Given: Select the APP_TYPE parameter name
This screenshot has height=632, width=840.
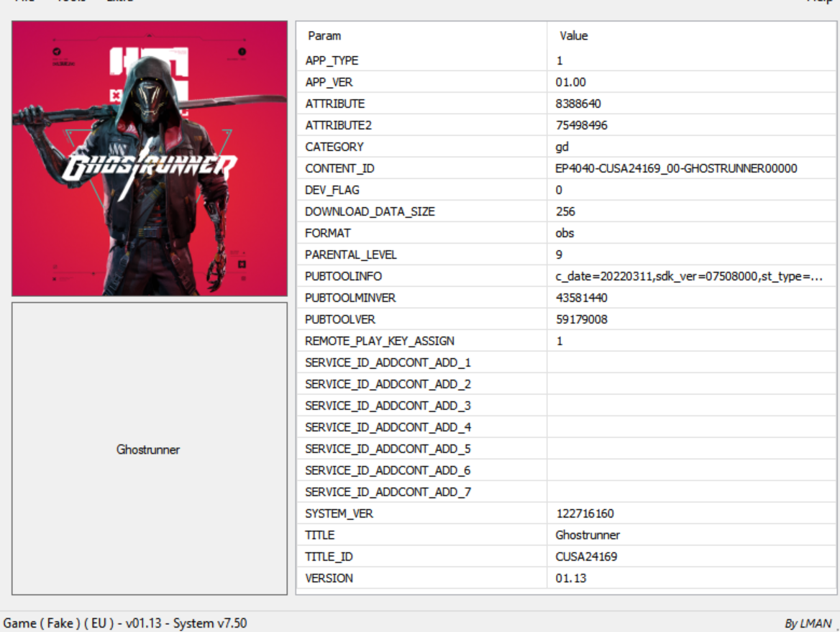Looking at the screenshot, I should click(332, 60).
